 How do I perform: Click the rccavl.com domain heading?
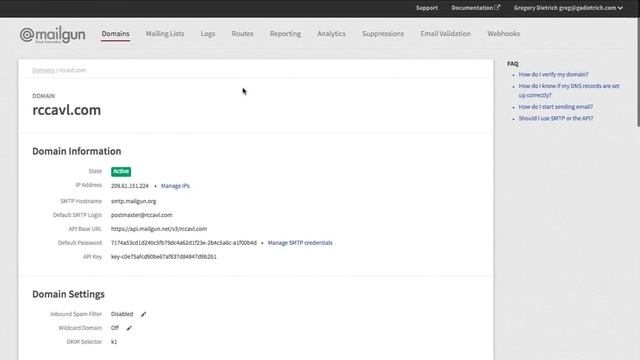click(x=67, y=110)
